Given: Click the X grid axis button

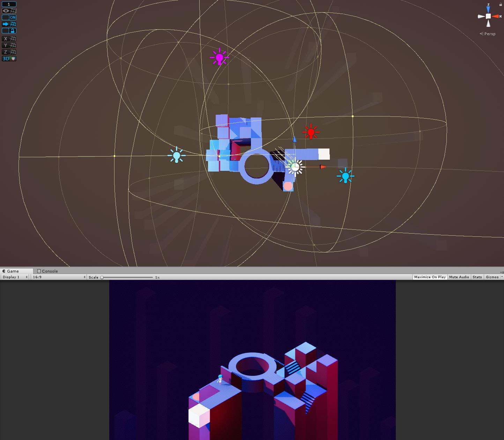Looking at the screenshot, I should click(9, 39).
